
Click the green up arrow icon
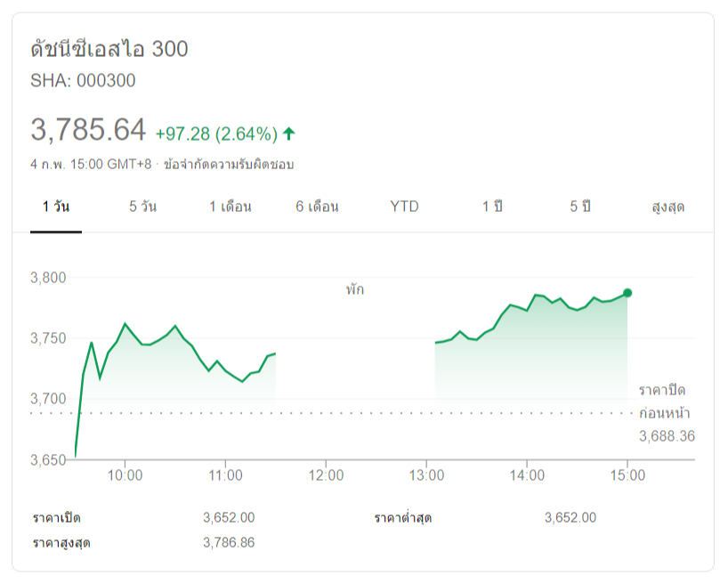tap(289, 134)
